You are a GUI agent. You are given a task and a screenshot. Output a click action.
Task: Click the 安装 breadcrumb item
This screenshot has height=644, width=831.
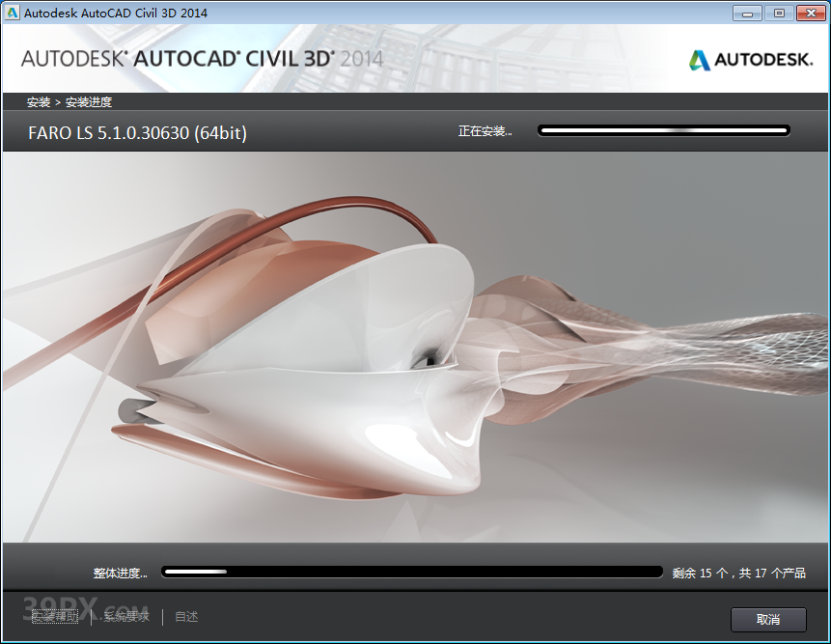click(x=33, y=101)
